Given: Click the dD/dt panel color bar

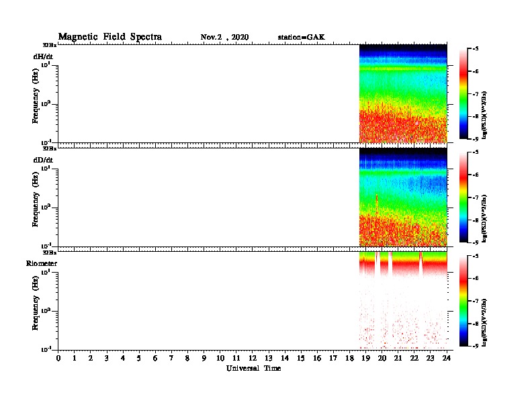Looking at the screenshot, I should (463, 197).
